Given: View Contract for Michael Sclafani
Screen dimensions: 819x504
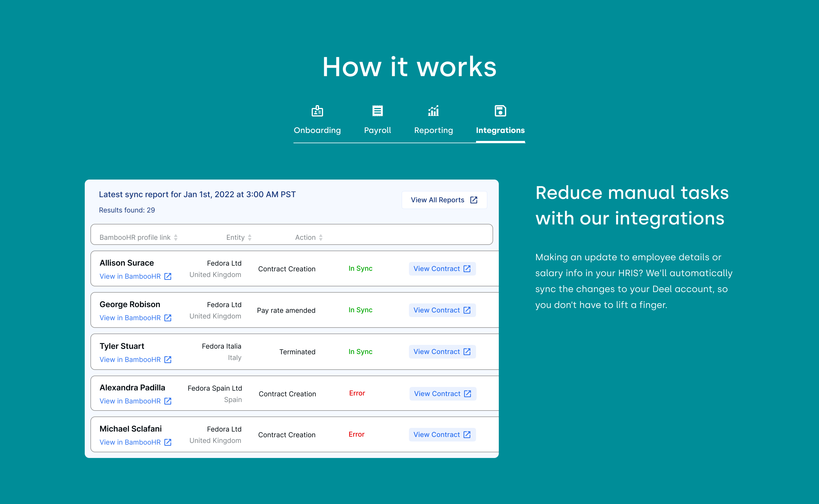Looking at the screenshot, I should click(x=442, y=435).
